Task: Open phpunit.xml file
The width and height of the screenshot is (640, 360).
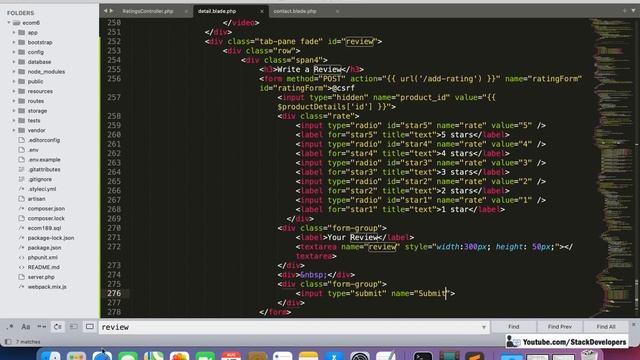Action: (42, 258)
